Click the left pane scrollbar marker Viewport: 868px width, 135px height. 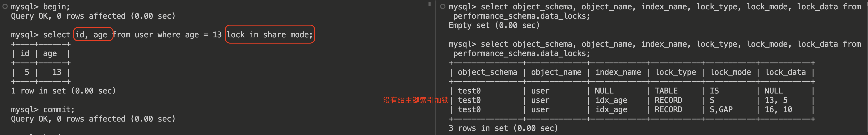pos(429,4)
